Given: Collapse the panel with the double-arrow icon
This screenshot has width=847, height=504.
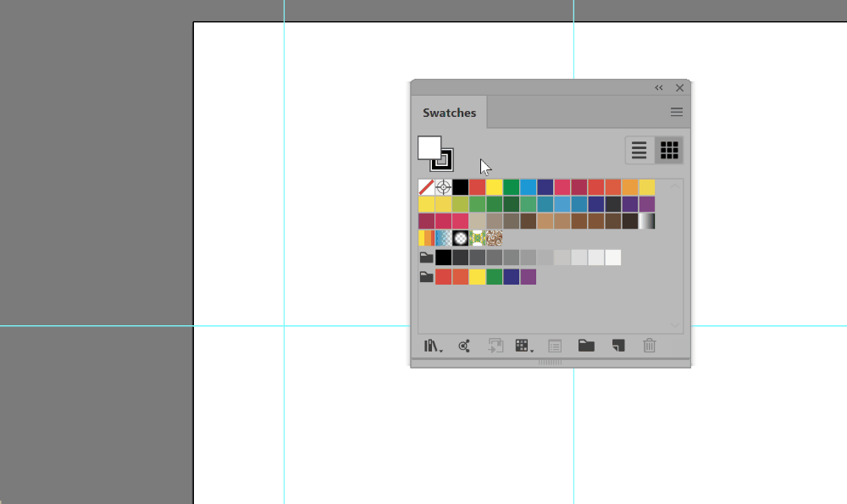Looking at the screenshot, I should click(658, 87).
